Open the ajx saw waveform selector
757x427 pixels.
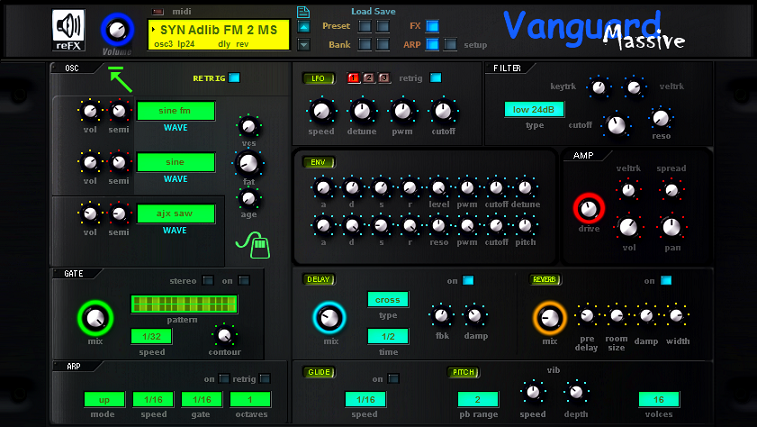point(176,214)
